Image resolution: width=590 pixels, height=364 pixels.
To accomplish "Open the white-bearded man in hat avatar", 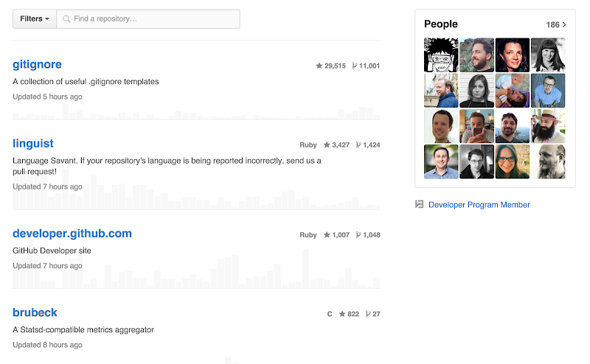I will (x=548, y=126).
